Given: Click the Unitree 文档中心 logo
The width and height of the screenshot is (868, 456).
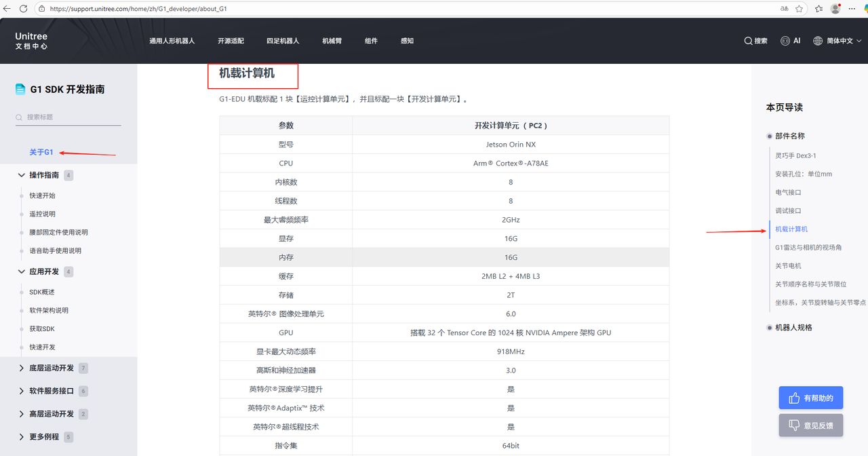Looking at the screenshot, I should pos(31,41).
